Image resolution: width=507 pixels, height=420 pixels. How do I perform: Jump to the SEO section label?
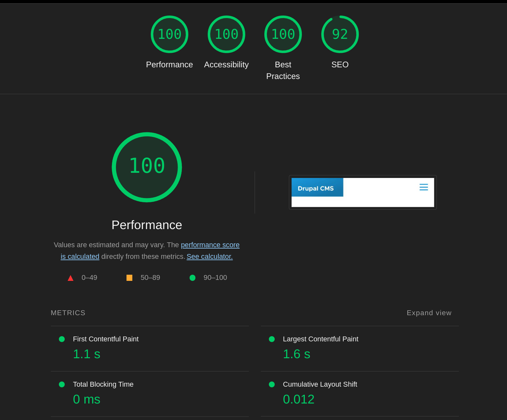(340, 65)
